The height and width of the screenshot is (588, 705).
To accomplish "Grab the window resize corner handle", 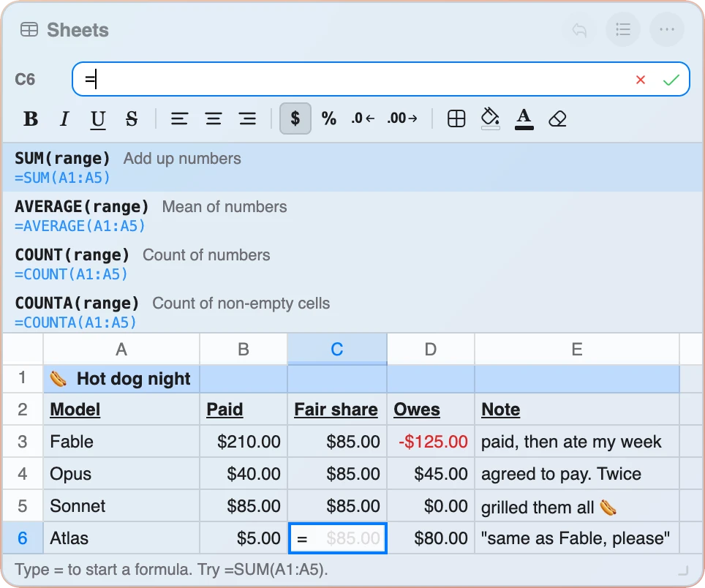I will [x=683, y=571].
